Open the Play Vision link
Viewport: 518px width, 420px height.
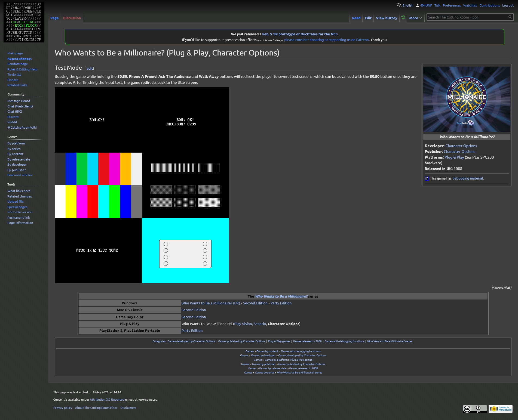coord(243,324)
